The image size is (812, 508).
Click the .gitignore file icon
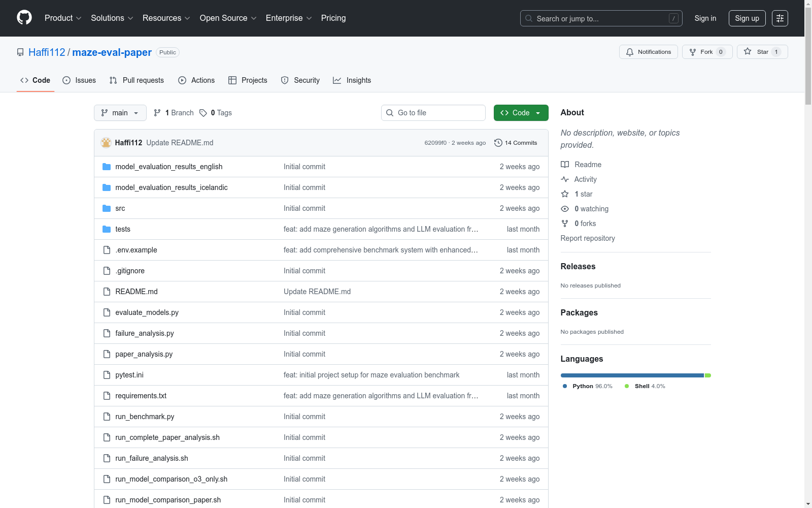[x=107, y=271]
